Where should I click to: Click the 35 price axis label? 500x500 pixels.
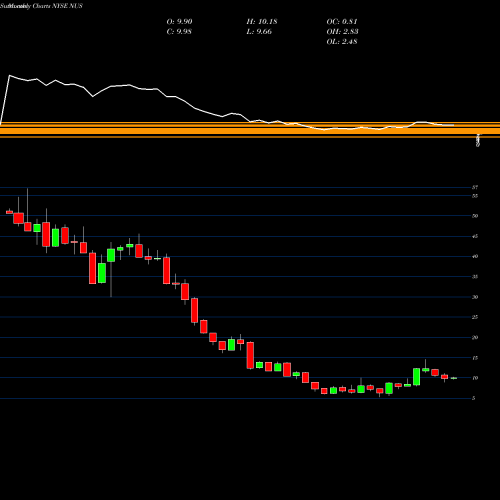point(475,277)
